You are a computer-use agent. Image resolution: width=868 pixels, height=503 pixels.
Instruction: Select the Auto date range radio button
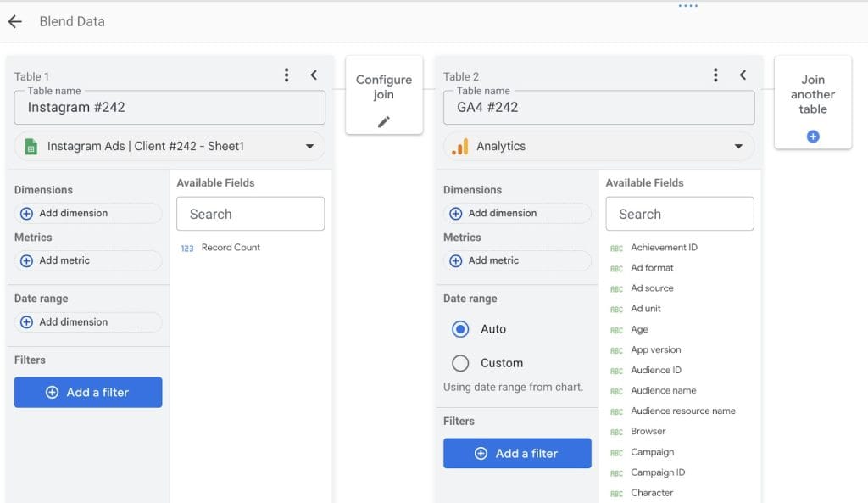(460, 329)
